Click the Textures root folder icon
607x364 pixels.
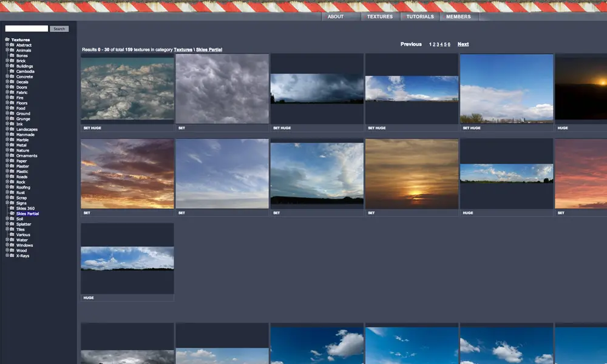tap(7, 39)
